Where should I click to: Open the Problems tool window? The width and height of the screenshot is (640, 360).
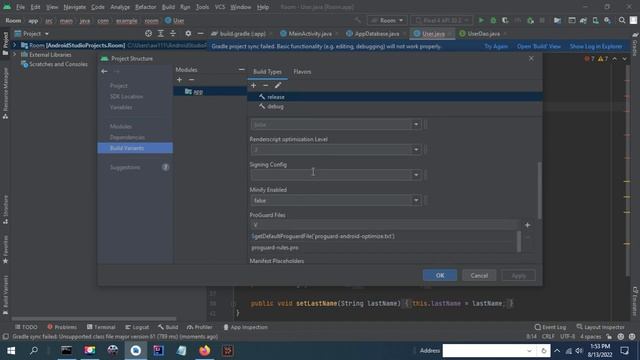point(62,327)
